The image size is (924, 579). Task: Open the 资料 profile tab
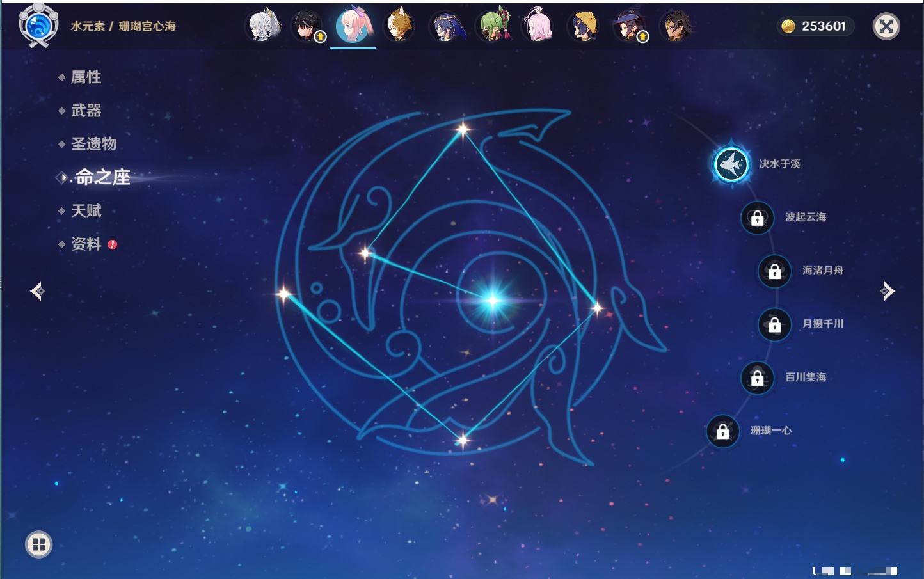click(86, 244)
